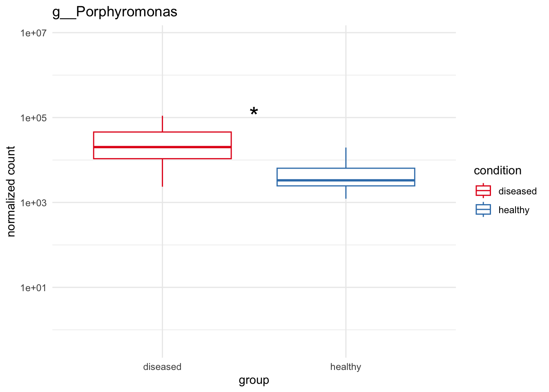Click the "diseased" x-axis tick label

coord(162,367)
